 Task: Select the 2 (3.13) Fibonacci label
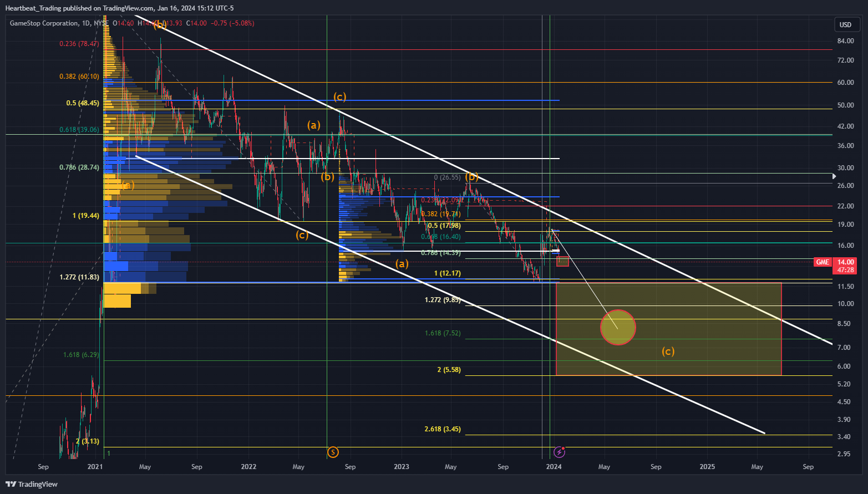[88, 441]
